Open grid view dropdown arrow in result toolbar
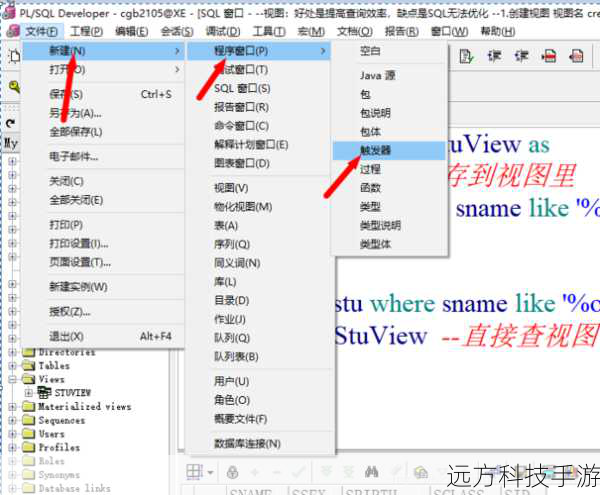 click(x=210, y=473)
